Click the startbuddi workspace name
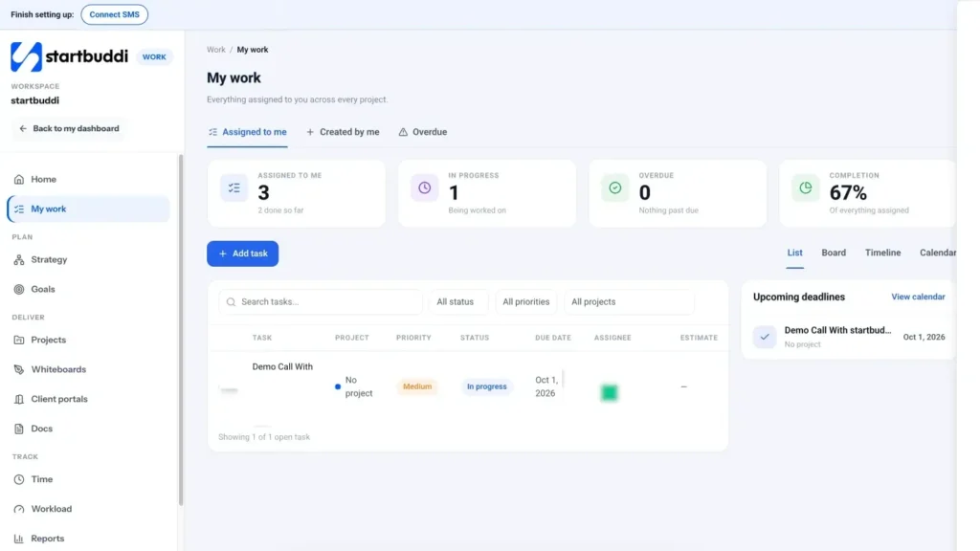The image size is (980, 551). tap(35, 100)
